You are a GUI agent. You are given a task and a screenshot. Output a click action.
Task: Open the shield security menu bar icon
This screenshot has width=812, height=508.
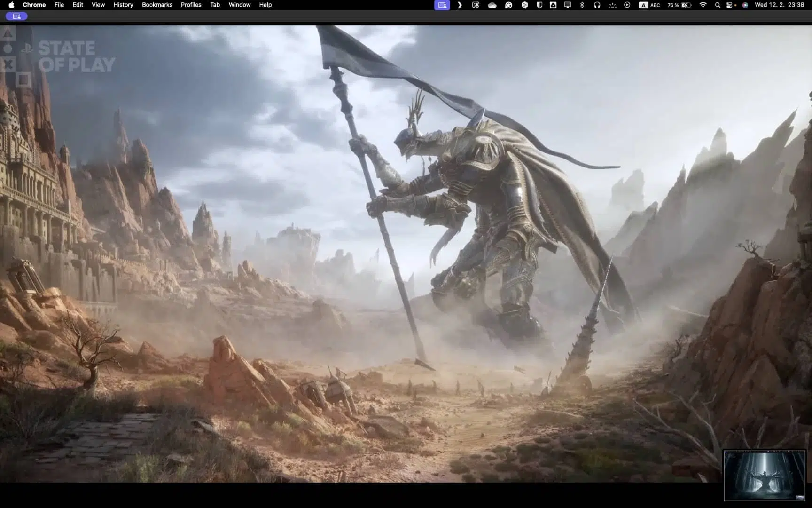(x=539, y=5)
